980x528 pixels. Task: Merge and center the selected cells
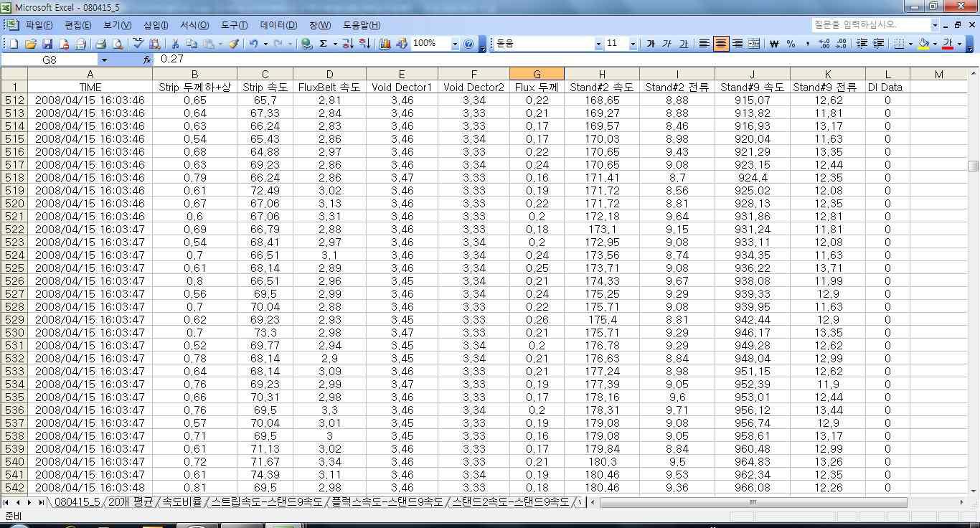click(x=754, y=44)
